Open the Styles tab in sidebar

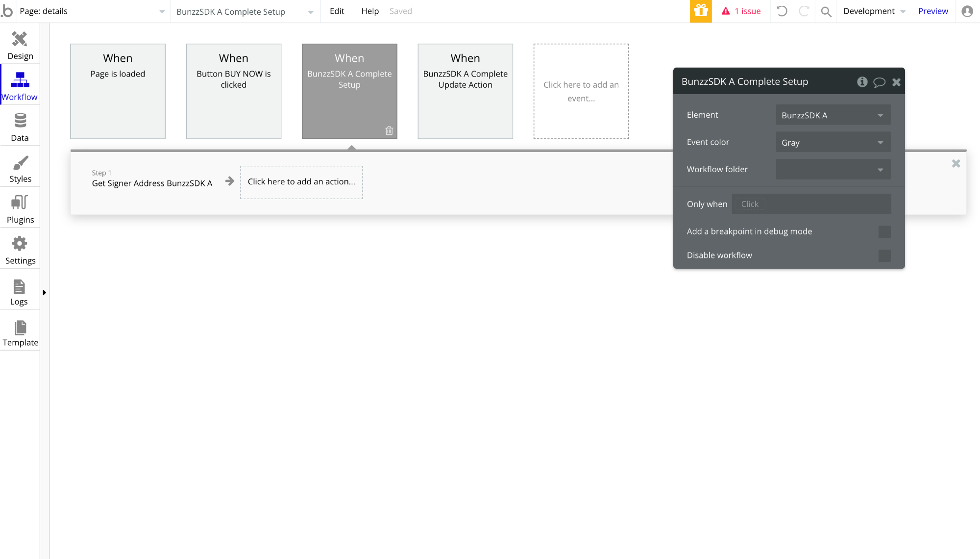[x=20, y=168]
